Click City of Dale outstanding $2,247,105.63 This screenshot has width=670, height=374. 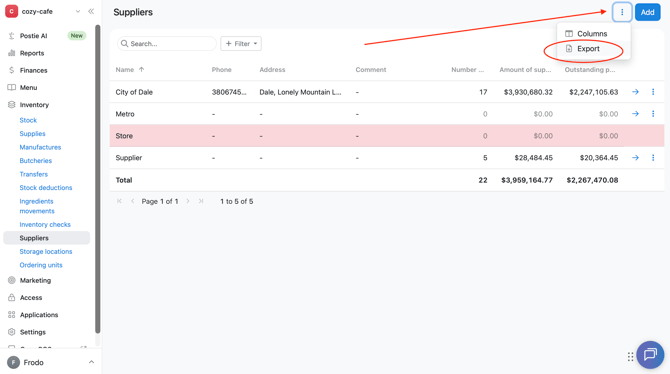tap(594, 92)
